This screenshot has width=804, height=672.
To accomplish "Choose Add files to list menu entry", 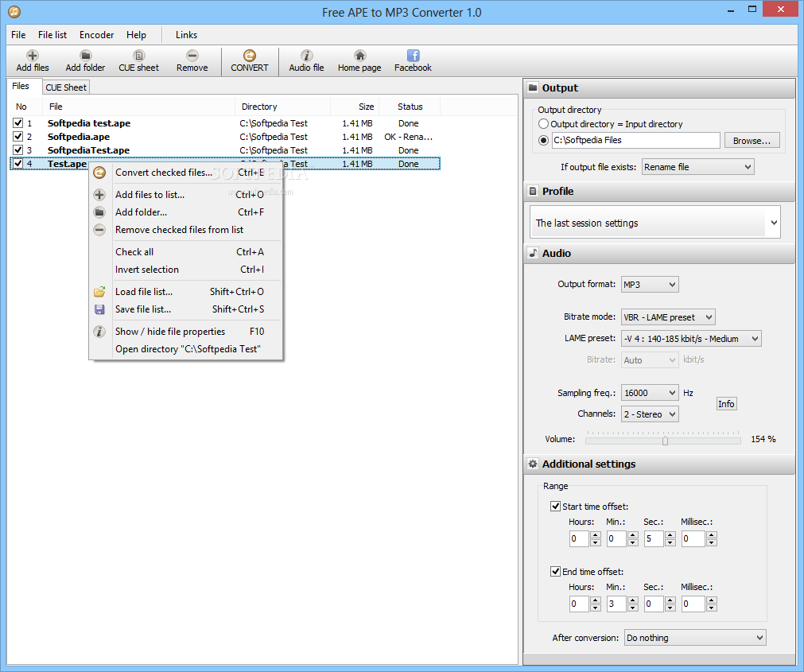I will click(185, 195).
